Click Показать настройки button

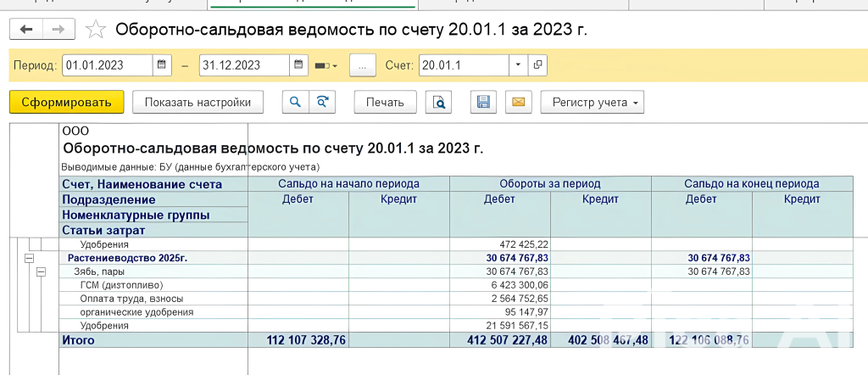pyautogui.click(x=198, y=103)
